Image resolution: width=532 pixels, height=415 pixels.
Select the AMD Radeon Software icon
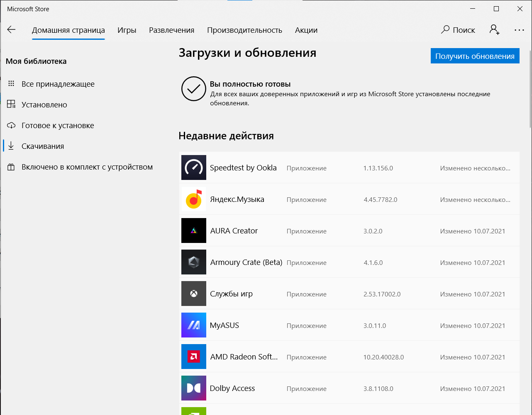[x=194, y=357]
